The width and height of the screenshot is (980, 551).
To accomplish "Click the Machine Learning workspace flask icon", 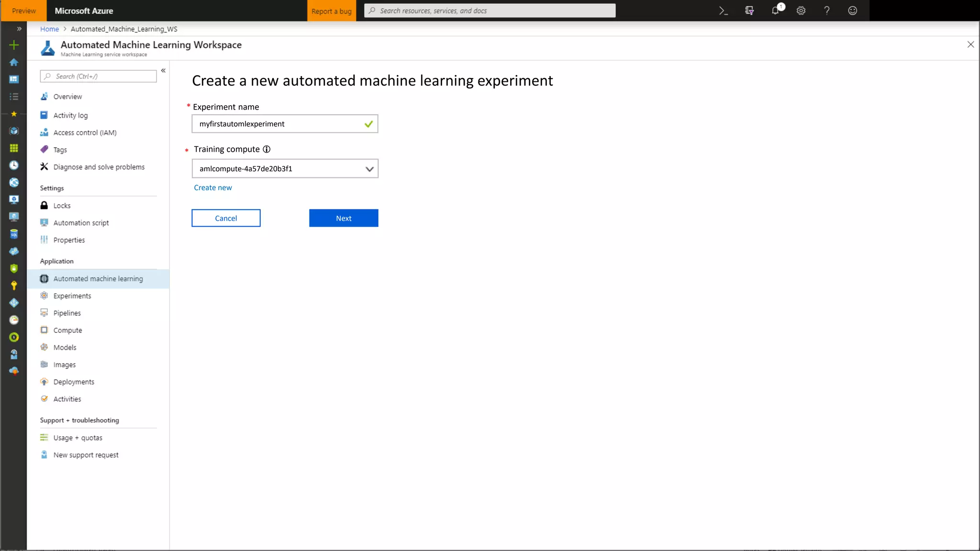I will tap(48, 48).
